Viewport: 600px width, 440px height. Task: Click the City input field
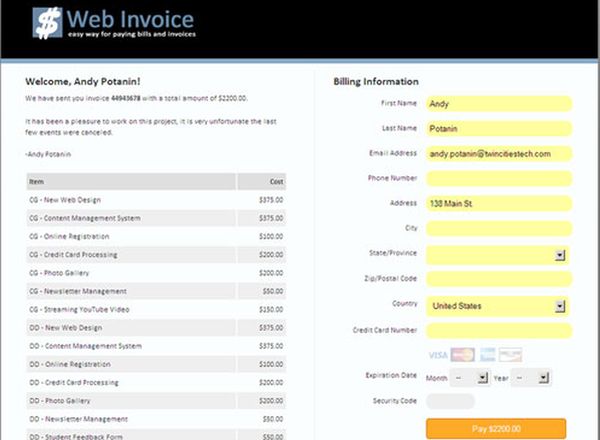498,229
